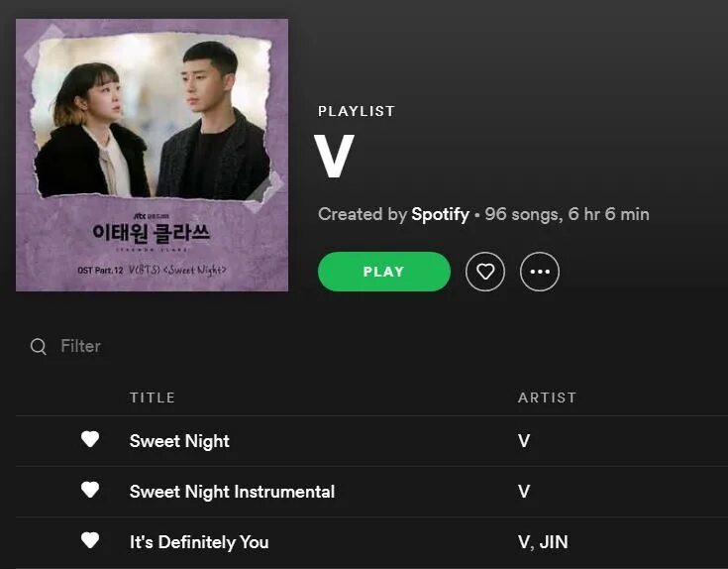The width and height of the screenshot is (728, 569).
Task: Select the Sweet Night Instrumental song title
Action: pyautogui.click(x=232, y=492)
